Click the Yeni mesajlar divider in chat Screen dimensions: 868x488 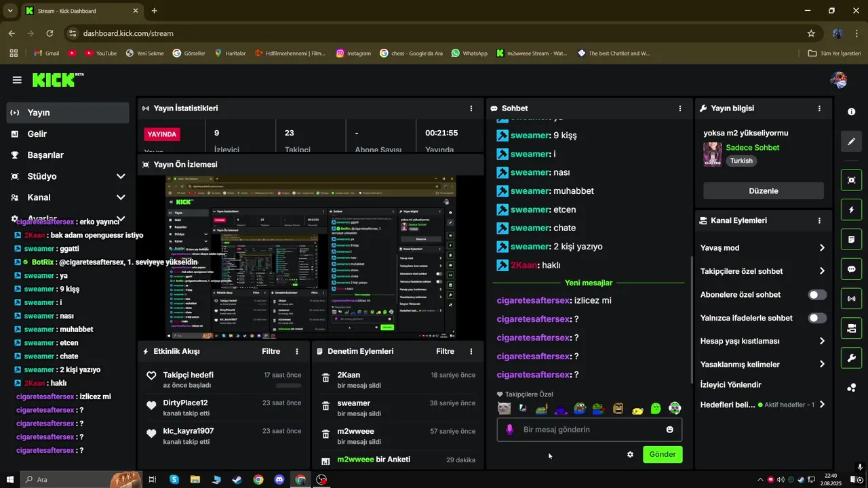click(589, 283)
